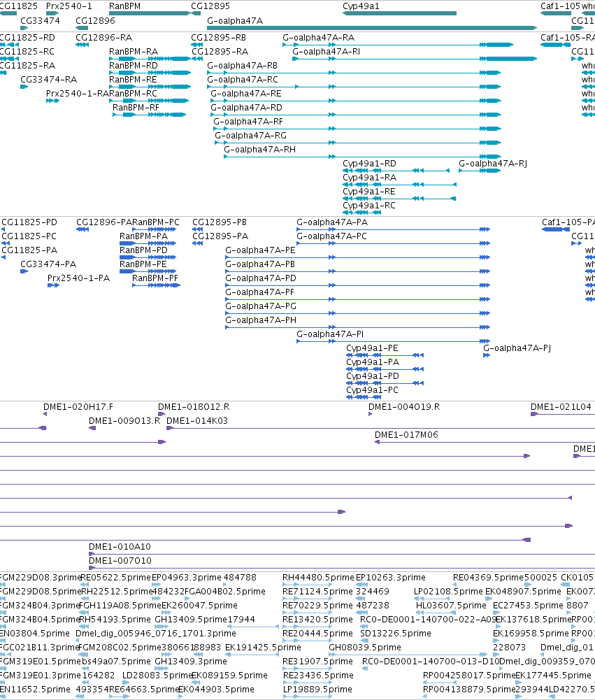This screenshot has height=700, width=595.
Task: Open transcript 'Cyp49a1-RA'
Action: (370, 178)
